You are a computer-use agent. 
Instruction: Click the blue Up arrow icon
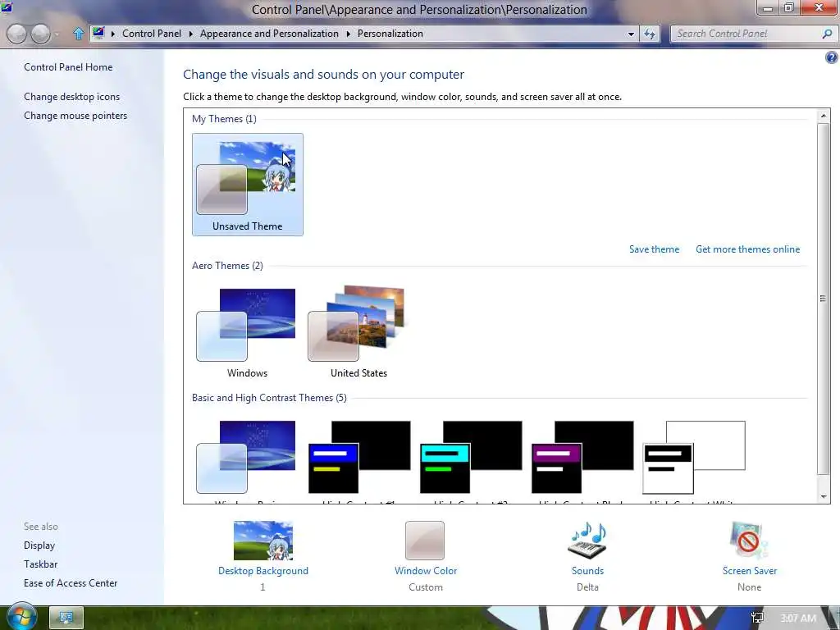click(79, 34)
